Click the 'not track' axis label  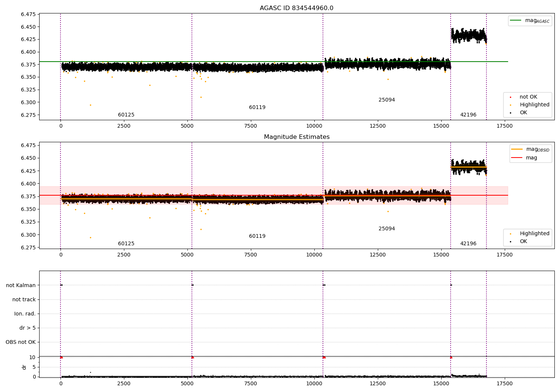click(x=24, y=300)
